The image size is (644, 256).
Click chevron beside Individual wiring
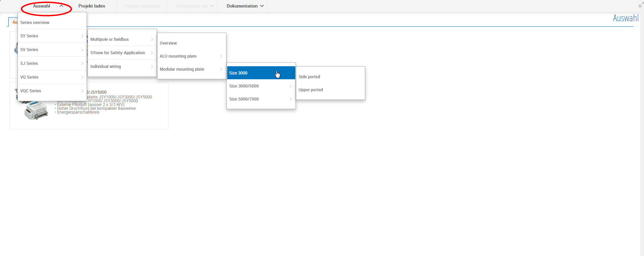pyautogui.click(x=152, y=67)
